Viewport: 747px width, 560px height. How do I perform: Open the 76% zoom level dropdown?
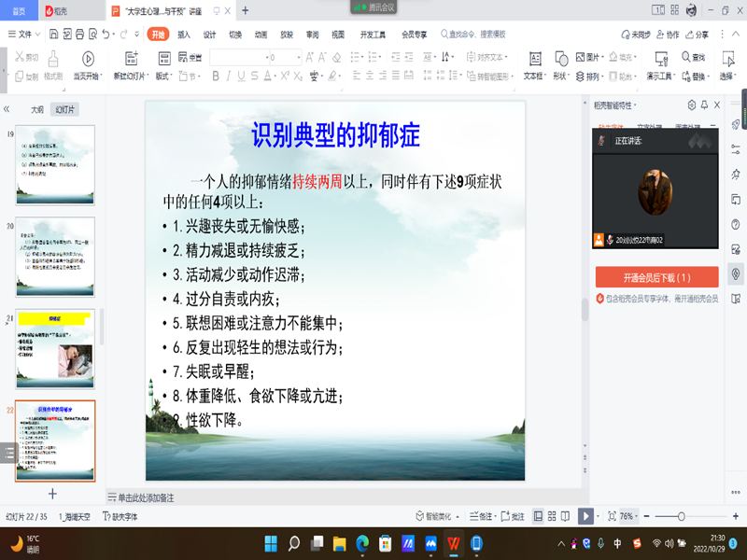[629, 516]
